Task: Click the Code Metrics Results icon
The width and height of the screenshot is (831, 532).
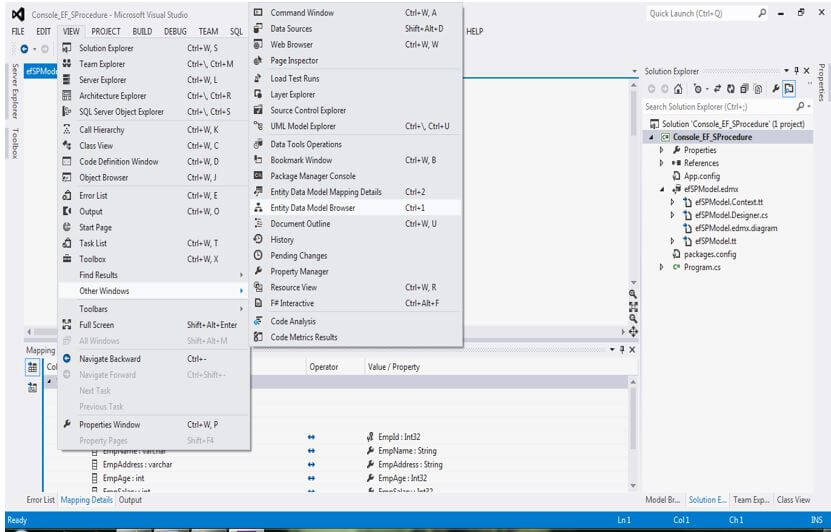Action: 258,336
